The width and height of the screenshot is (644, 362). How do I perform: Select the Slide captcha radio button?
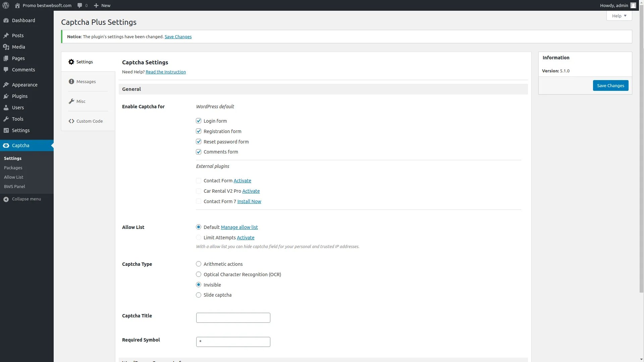click(199, 295)
